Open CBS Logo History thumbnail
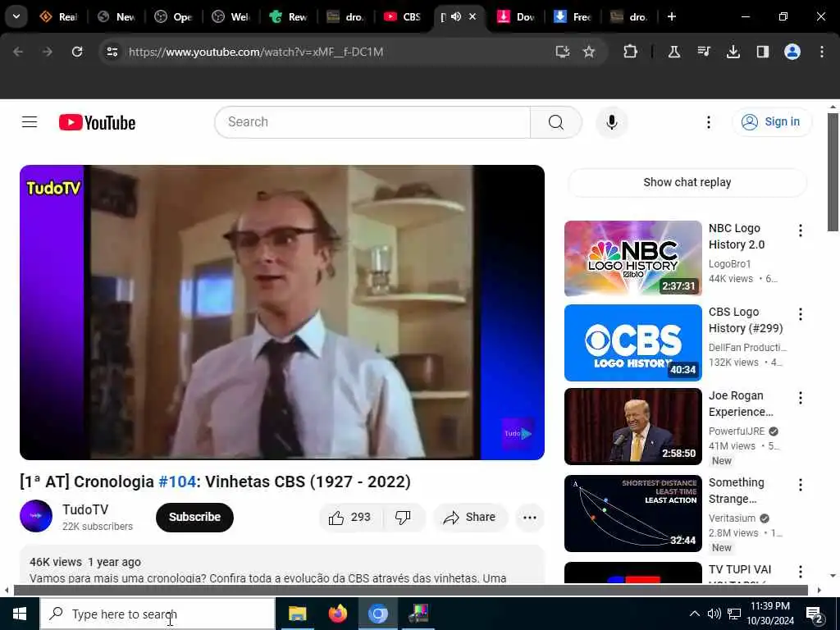This screenshot has height=630, width=840. click(632, 343)
